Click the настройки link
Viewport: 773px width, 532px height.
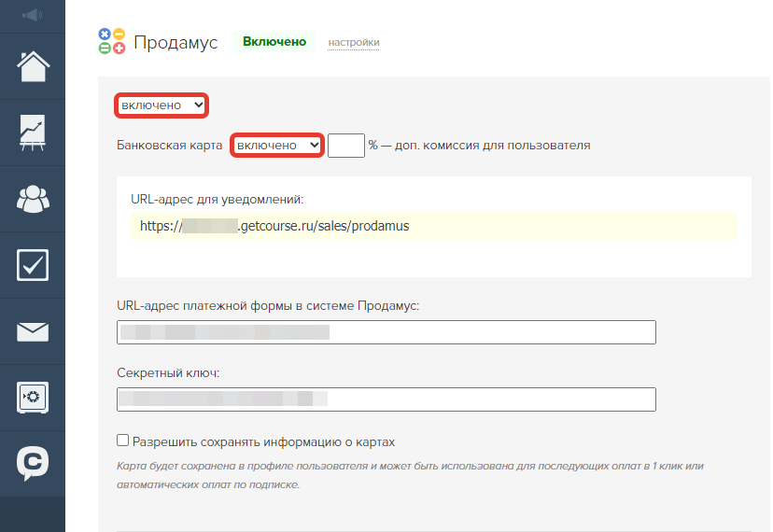pos(354,42)
